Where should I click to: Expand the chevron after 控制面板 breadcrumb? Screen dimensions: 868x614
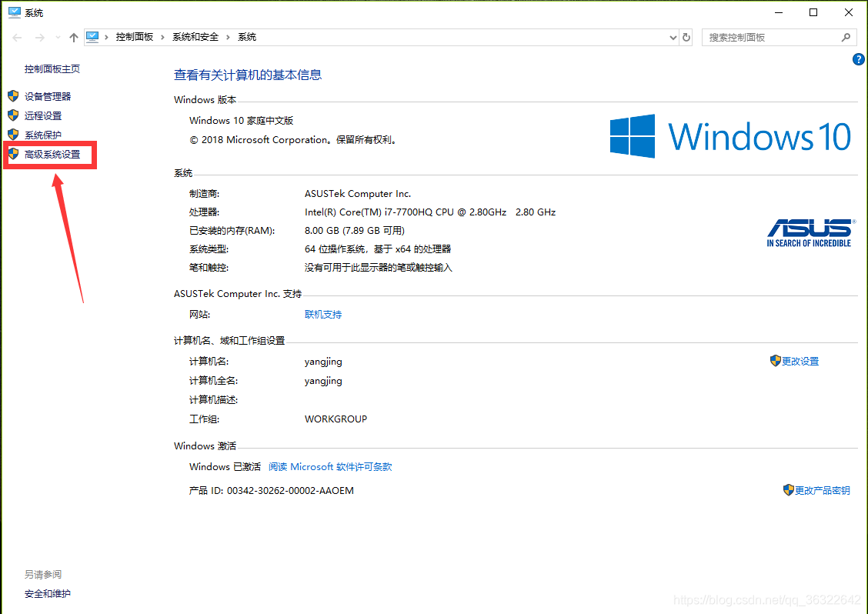pyautogui.click(x=163, y=37)
